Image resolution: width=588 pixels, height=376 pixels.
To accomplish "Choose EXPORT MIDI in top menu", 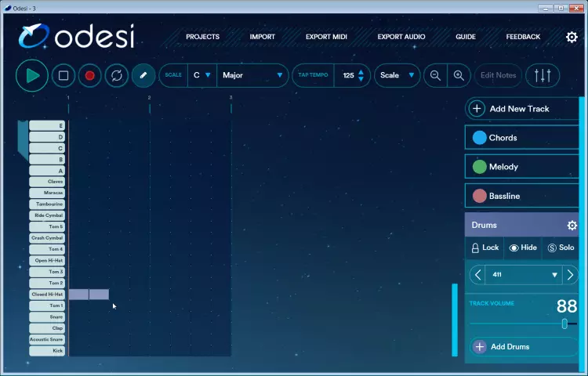I will [326, 37].
